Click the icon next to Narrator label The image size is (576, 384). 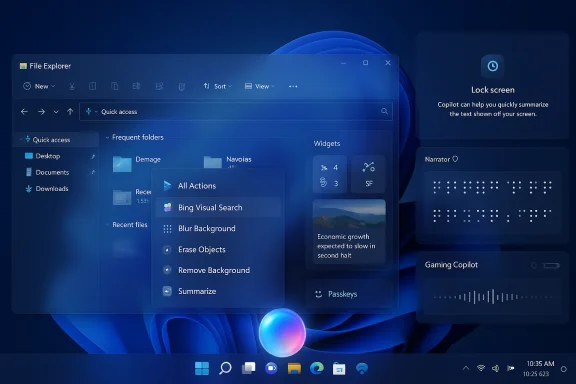click(455, 159)
